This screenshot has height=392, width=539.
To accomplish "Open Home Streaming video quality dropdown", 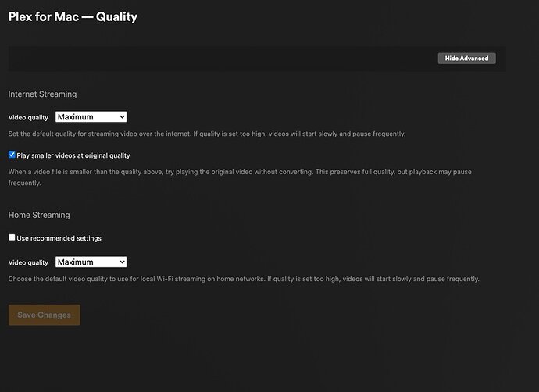I will (91, 262).
